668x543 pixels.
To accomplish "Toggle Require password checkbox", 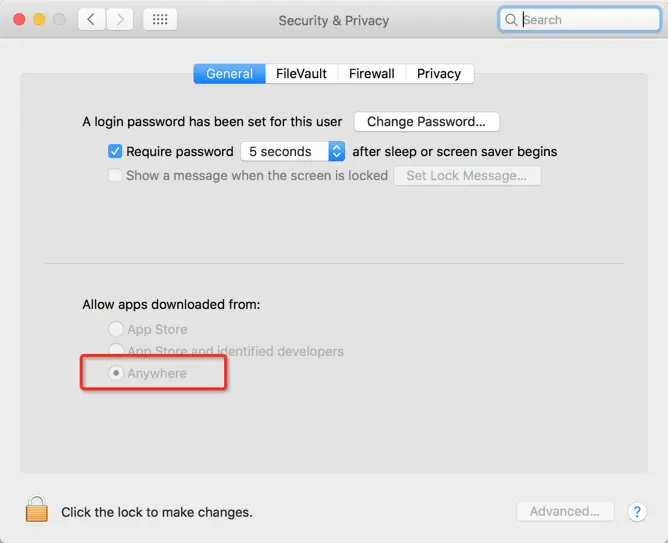I will pyautogui.click(x=115, y=151).
